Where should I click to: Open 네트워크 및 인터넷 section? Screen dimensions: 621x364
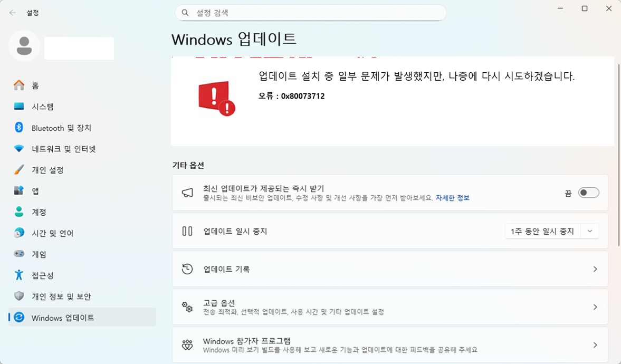(x=82, y=149)
